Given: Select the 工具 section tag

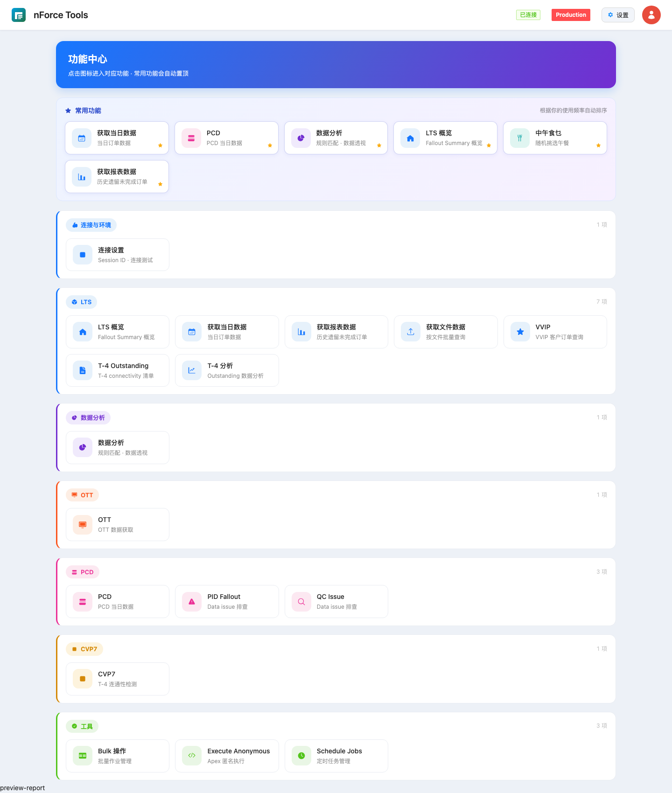Looking at the screenshot, I should point(82,726).
